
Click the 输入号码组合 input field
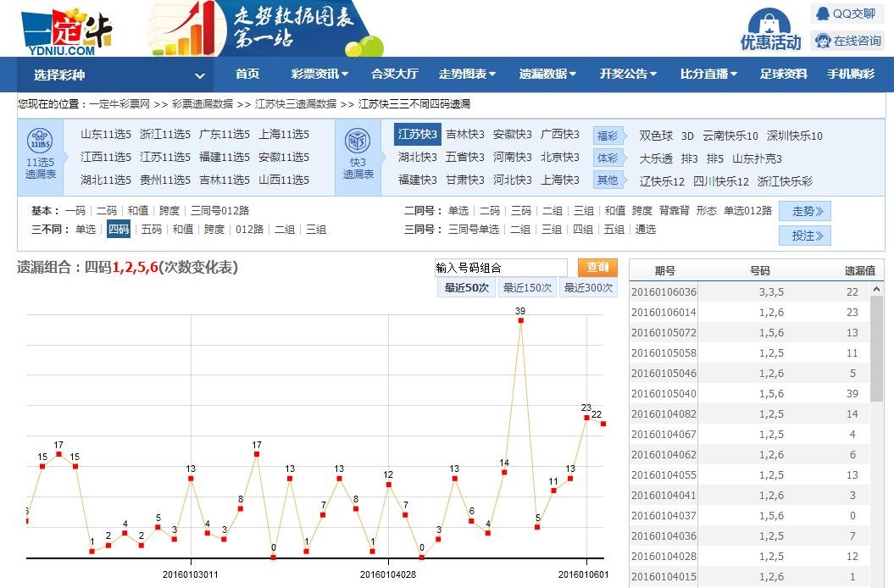pos(501,268)
